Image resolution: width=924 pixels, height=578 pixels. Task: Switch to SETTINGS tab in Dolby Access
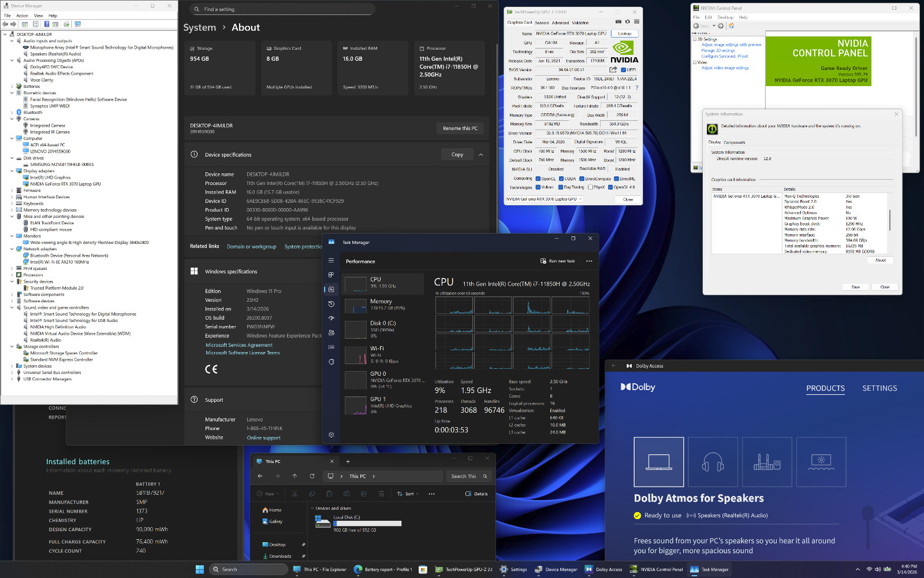point(880,388)
